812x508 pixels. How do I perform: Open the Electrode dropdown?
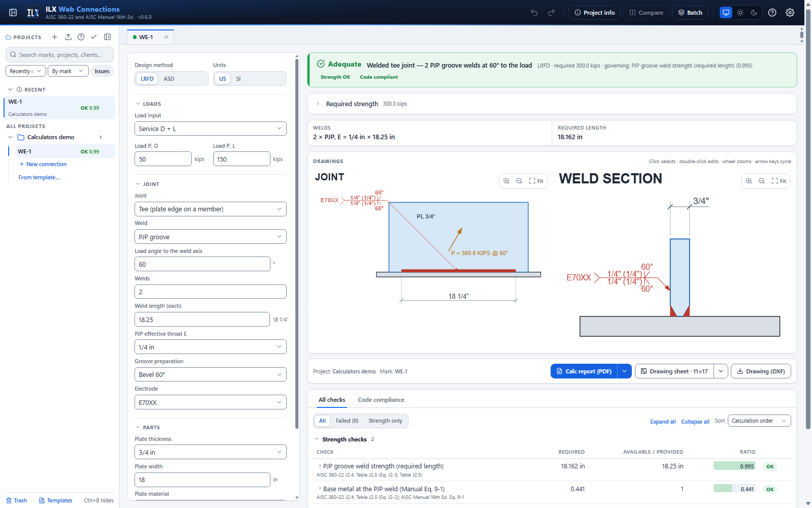211,402
